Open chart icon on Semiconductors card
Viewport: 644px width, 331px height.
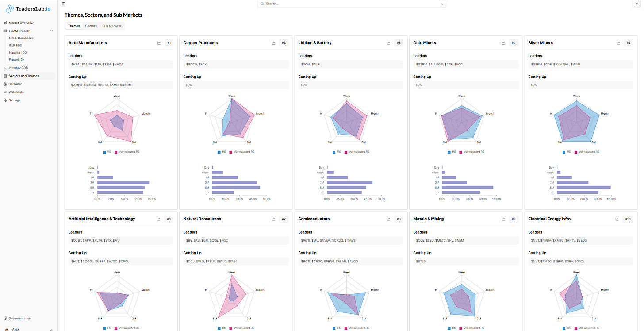click(389, 219)
